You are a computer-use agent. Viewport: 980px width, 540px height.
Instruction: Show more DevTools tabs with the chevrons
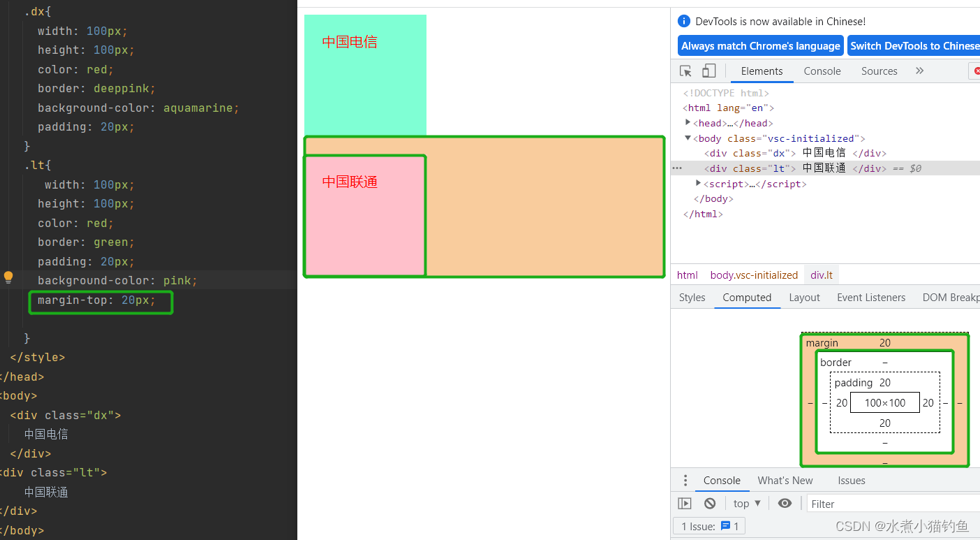919,71
